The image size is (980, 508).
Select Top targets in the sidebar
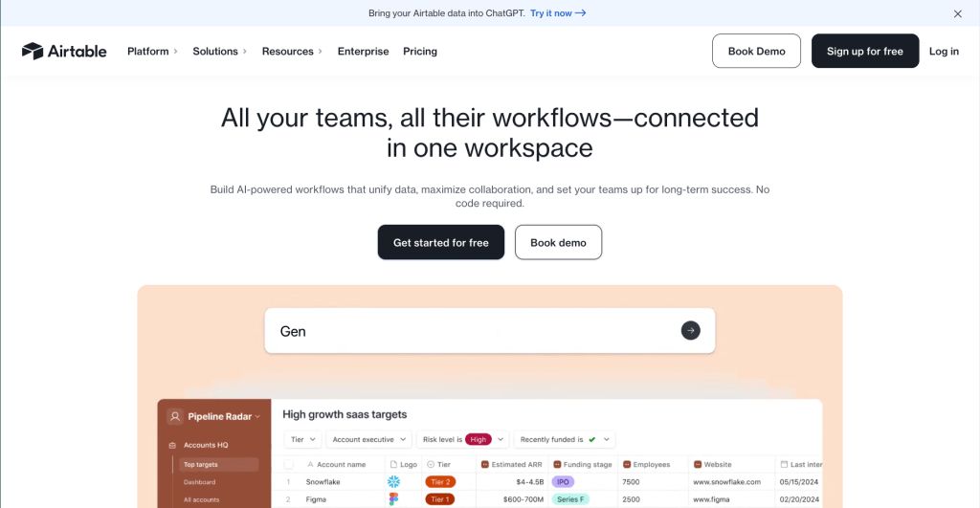tap(219, 464)
